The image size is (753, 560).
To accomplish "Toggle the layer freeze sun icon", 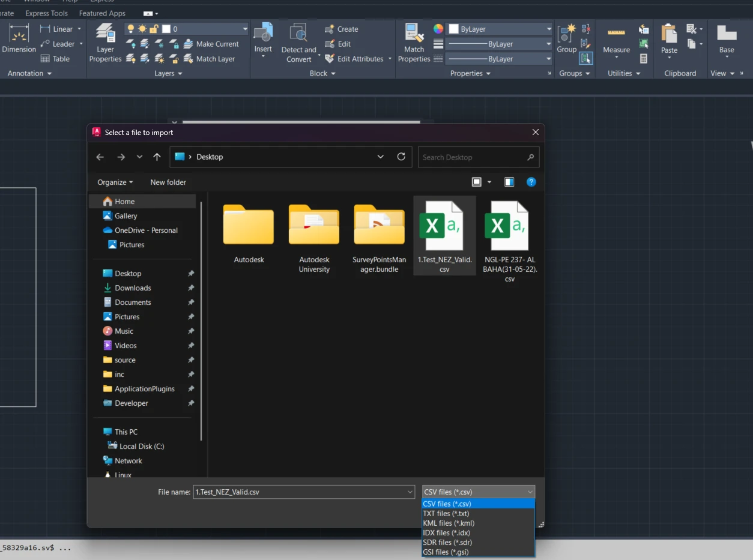I will (142, 28).
